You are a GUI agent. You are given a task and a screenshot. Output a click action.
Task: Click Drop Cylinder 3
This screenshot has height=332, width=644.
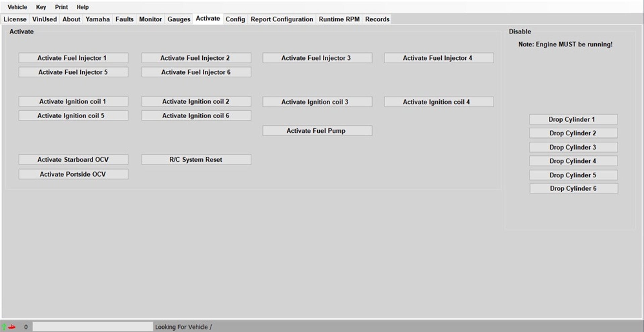573,147
